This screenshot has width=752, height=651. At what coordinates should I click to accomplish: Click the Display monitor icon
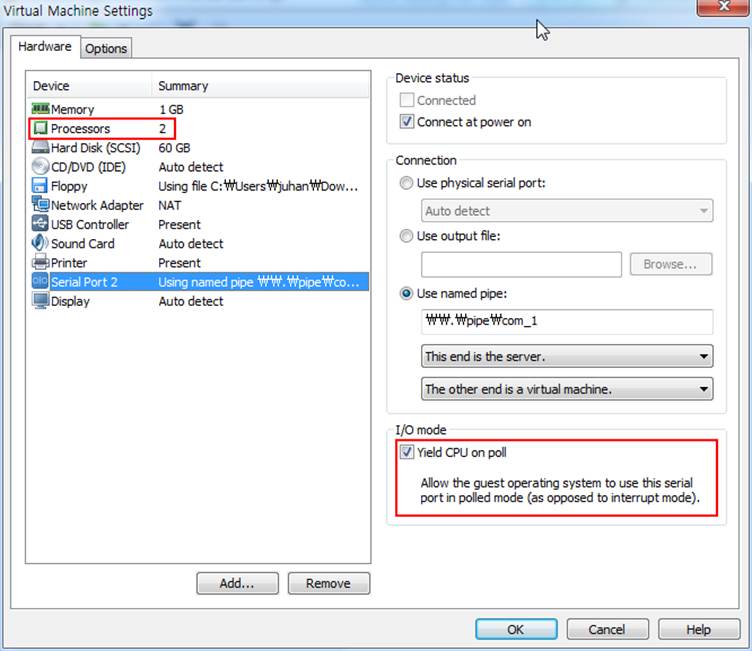40,301
